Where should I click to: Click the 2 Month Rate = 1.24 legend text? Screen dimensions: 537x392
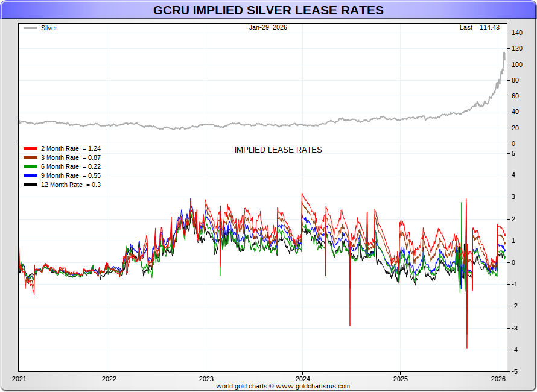click(71, 148)
